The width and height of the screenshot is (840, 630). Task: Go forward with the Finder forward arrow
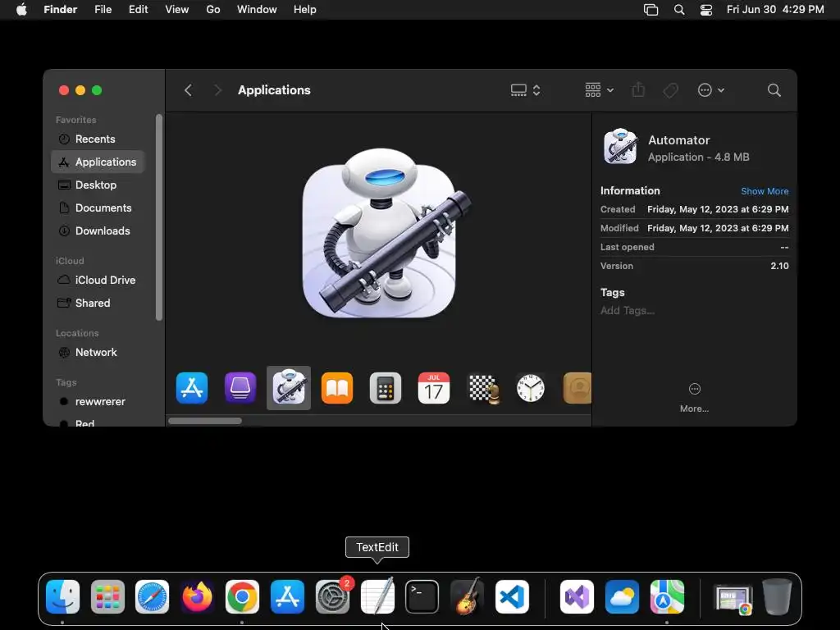[x=217, y=90]
